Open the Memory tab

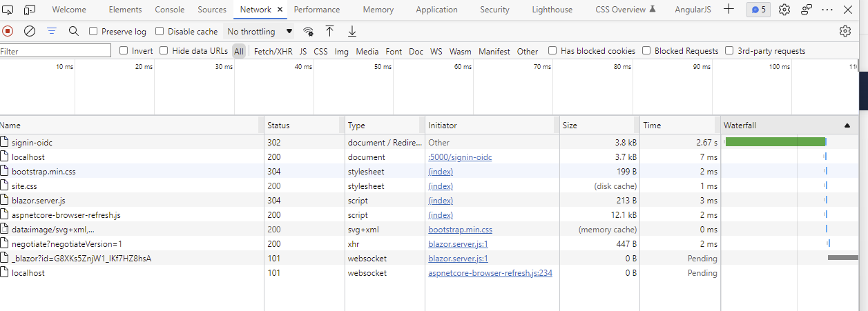(x=378, y=10)
